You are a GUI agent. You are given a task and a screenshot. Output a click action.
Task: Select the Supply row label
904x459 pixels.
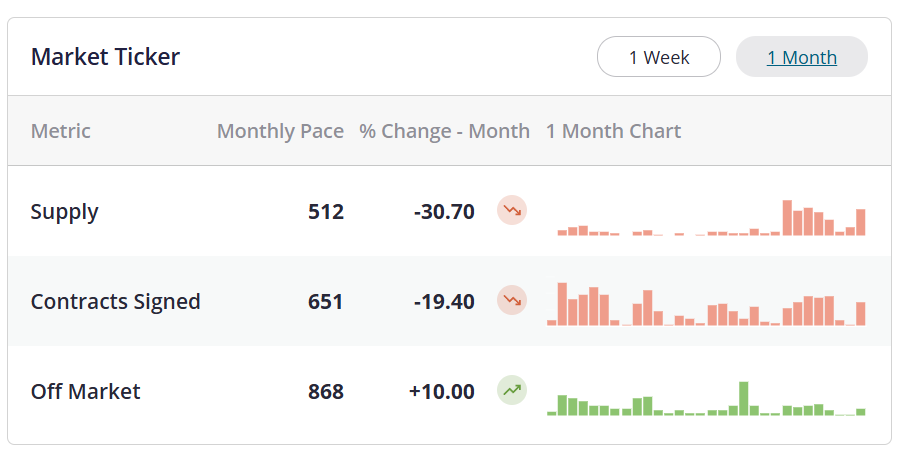65,212
